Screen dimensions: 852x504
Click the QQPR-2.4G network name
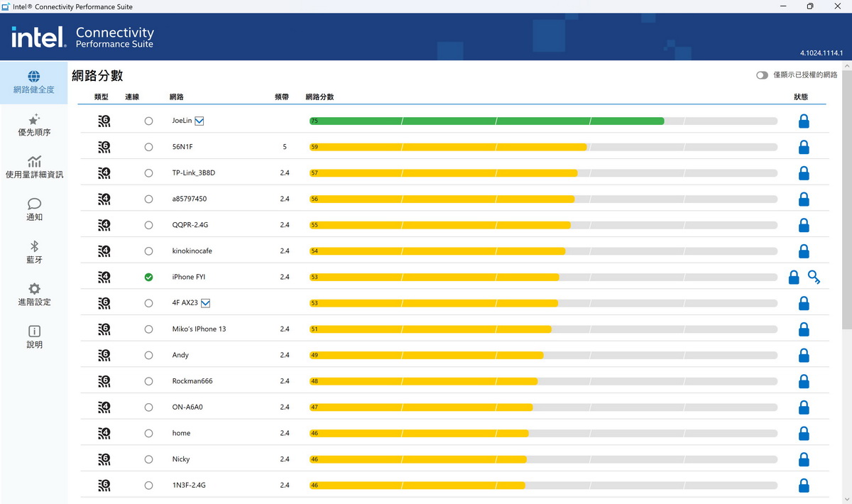190,225
